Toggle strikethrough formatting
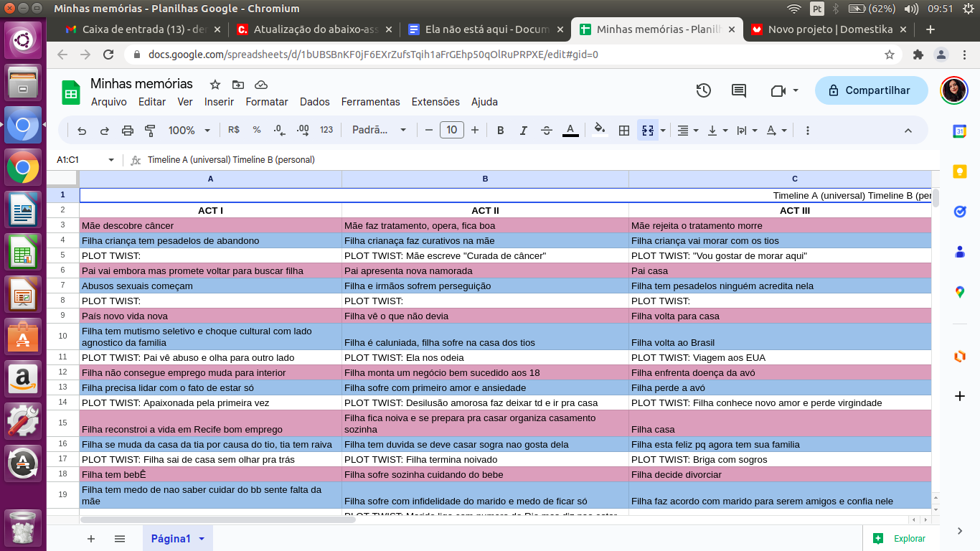 click(547, 131)
